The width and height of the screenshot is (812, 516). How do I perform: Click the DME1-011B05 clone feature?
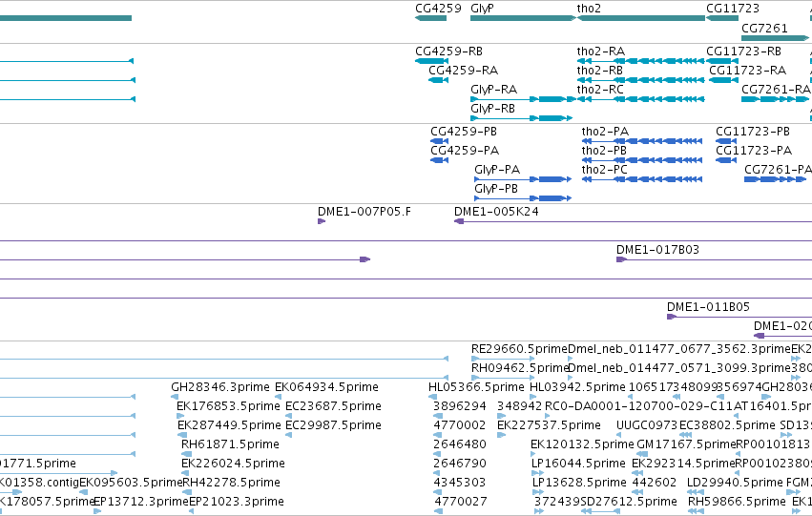coord(739,317)
